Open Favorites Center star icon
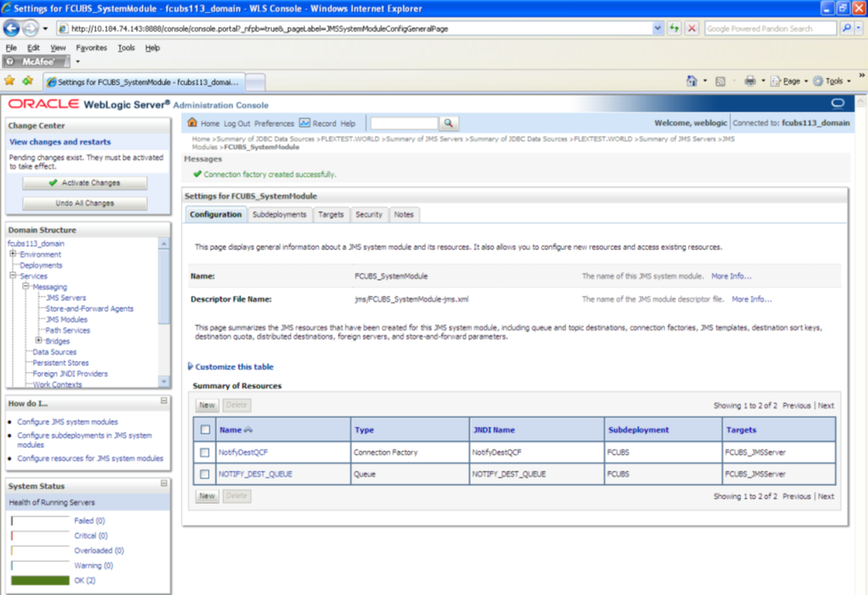Viewport: 868px width, 595px height. tap(9, 81)
